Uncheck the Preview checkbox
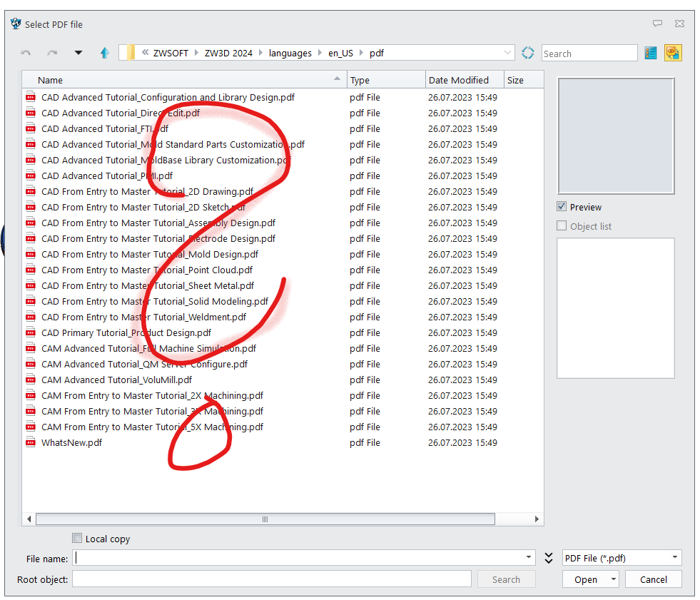This screenshot has width=700, height=600. pyautogui.click(x=562, y=207)
